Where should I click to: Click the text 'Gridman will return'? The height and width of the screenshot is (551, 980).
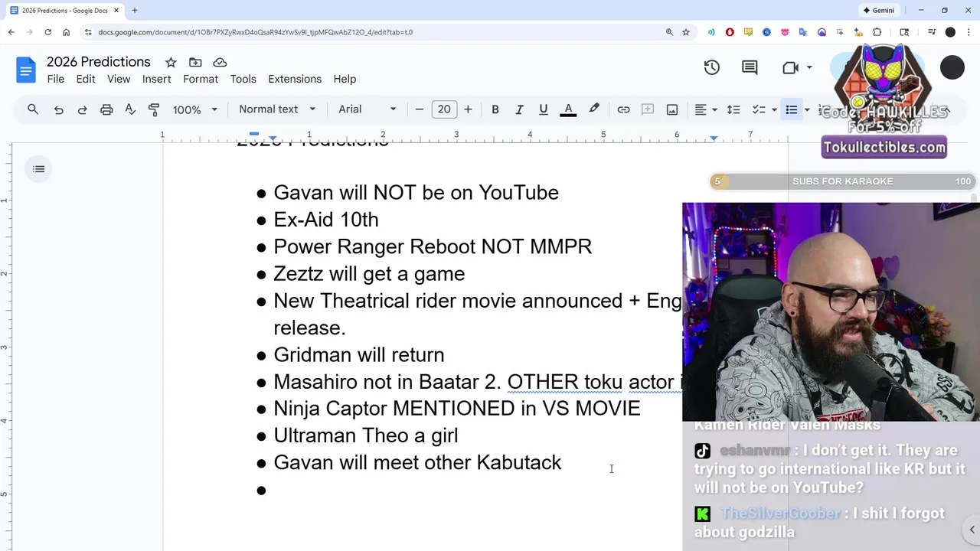click(359, 355)
